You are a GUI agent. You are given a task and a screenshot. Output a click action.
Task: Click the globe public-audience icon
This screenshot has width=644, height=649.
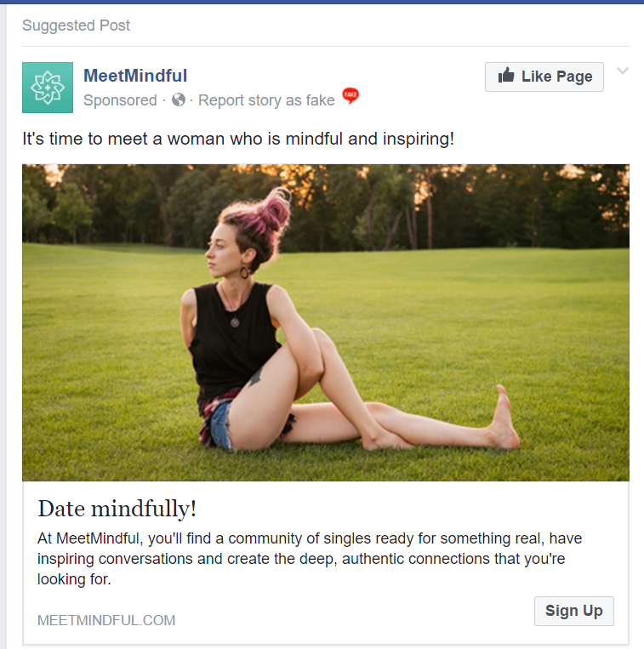click(x=178, y=100)
